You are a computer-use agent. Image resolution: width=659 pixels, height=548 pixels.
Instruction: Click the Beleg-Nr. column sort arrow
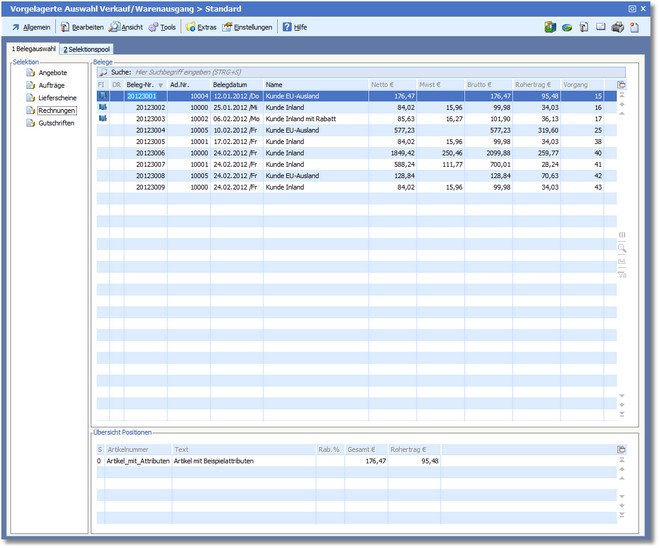click(161, 85)
